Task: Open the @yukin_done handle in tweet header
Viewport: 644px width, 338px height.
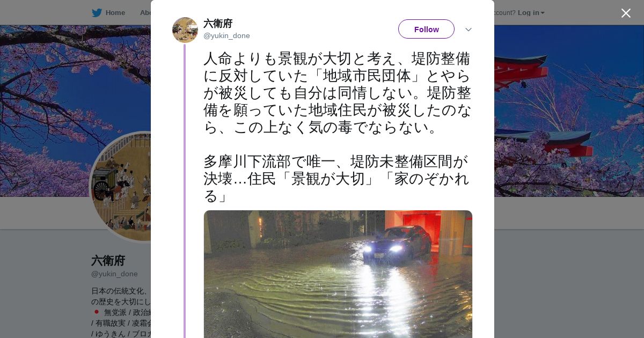Action: click(x=226, y=36)
